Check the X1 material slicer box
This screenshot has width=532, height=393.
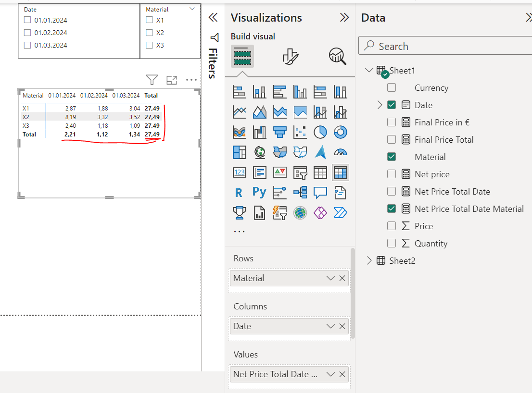[149, 20]
